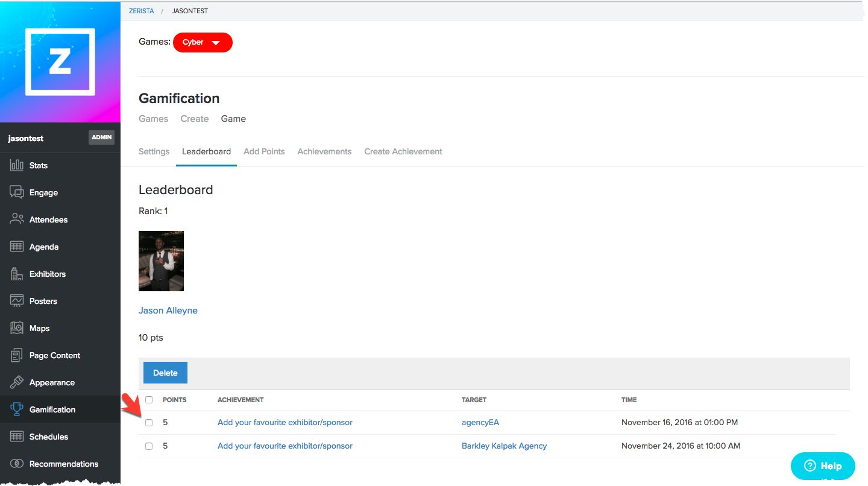This screenshot has height=486, width=868.
Task: Click the November 16, 2016 time cell
Action: click(x=679, y=422)
